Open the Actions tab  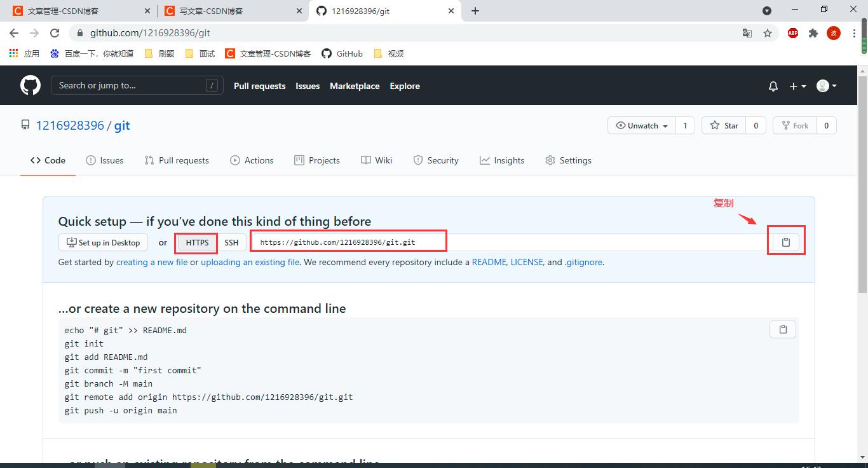[252, 160]
